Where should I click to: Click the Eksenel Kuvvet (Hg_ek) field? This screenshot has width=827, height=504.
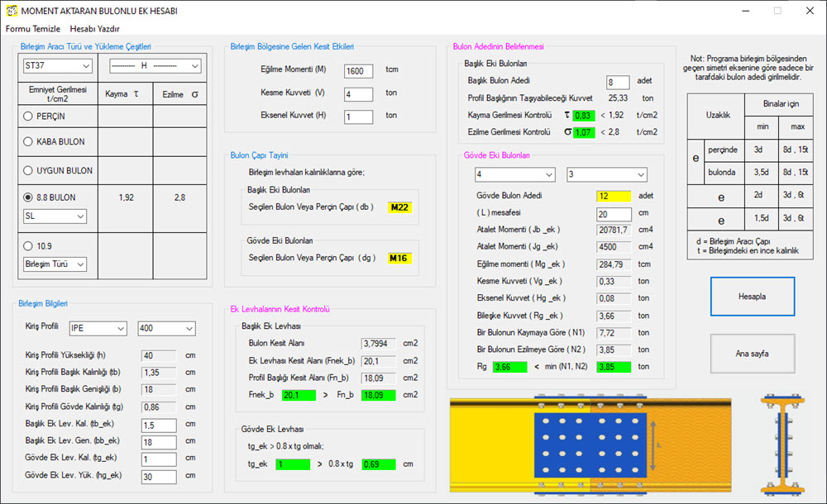614,298
